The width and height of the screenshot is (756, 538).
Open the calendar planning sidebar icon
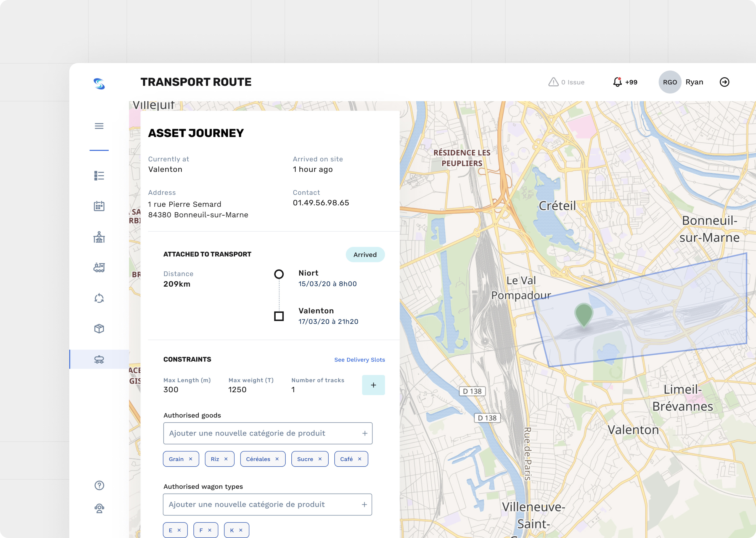99,206
